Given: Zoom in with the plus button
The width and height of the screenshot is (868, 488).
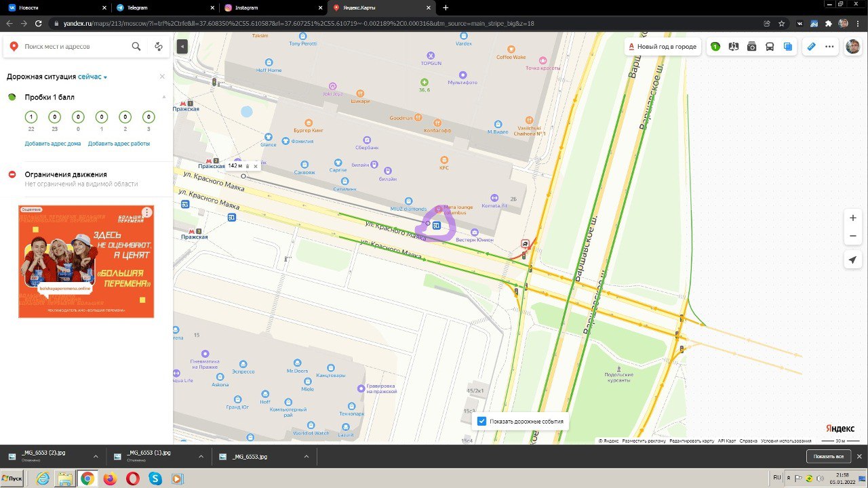Looking at the screenshot, I should (853, 218).
